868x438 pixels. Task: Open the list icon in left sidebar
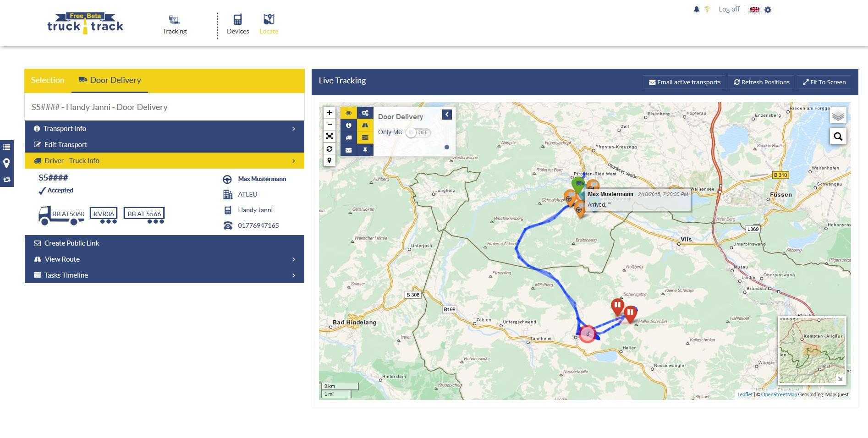click(x=7, y=147)
